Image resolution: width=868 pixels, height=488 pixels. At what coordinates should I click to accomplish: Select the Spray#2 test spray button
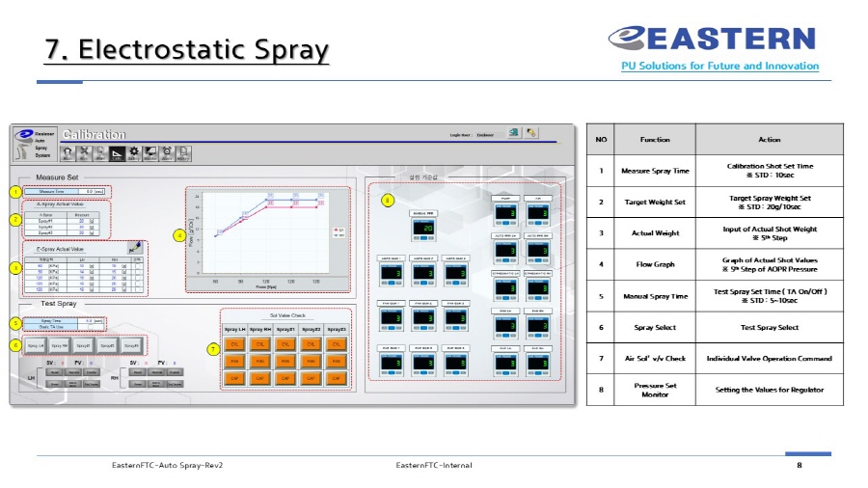[107, 345]
